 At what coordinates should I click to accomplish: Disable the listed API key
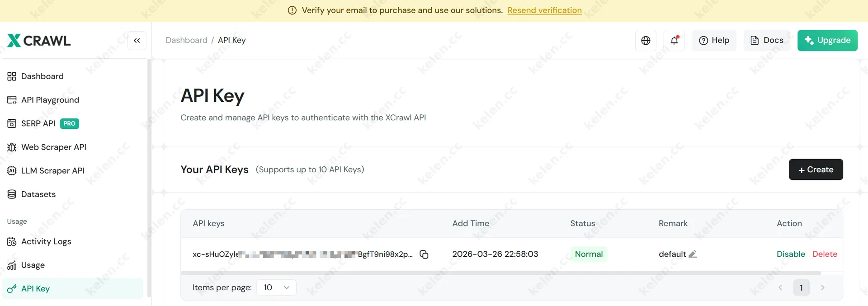(x=791, y=254)
